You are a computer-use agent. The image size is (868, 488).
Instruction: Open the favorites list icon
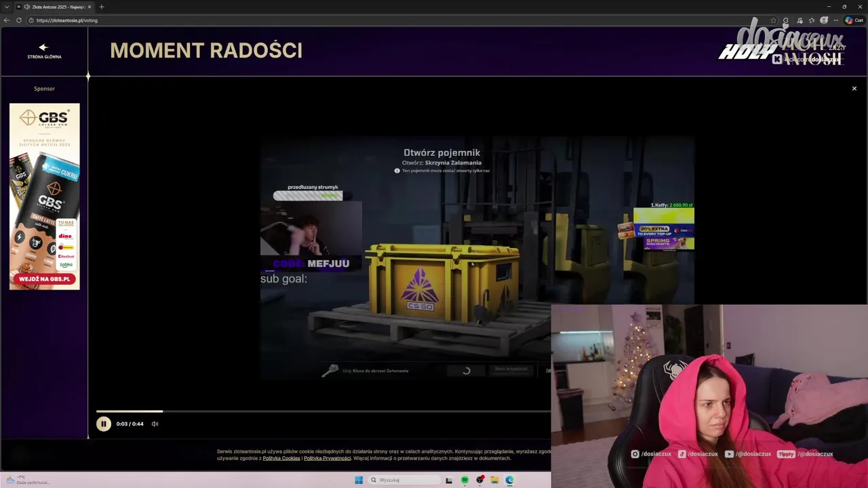pyautogui.click(x=812, y=20)
